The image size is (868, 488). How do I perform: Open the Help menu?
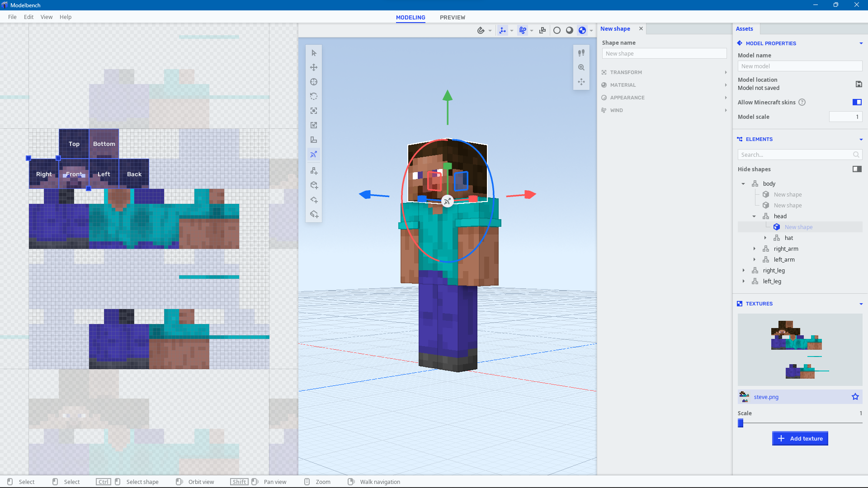click(x=66, y=17)
